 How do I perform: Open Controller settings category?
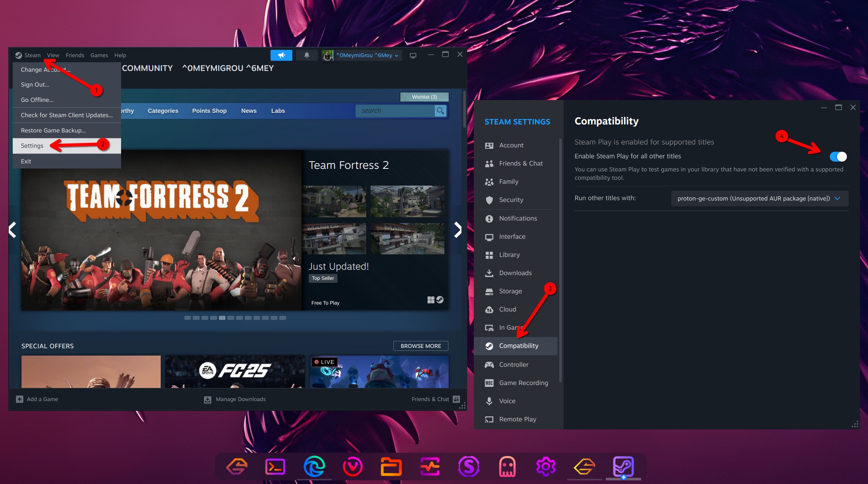pos(516,365)
